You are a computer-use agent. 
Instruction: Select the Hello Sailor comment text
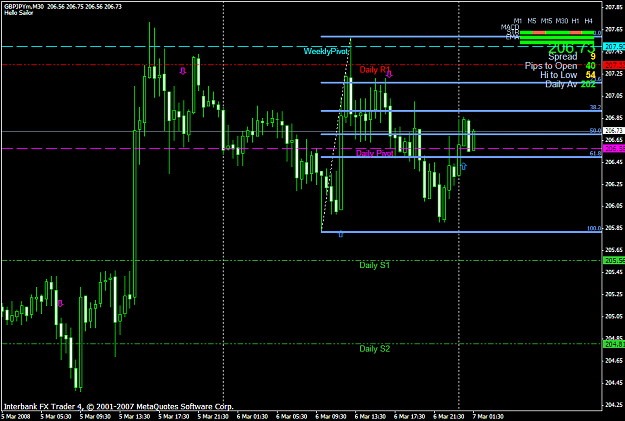click(19, 13)
